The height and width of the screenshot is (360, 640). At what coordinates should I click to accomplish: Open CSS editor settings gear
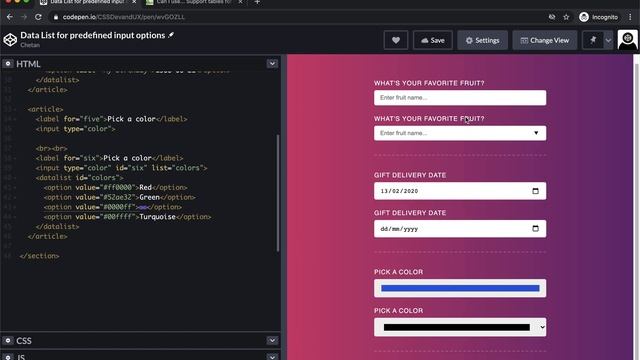(x=8, y=340)
